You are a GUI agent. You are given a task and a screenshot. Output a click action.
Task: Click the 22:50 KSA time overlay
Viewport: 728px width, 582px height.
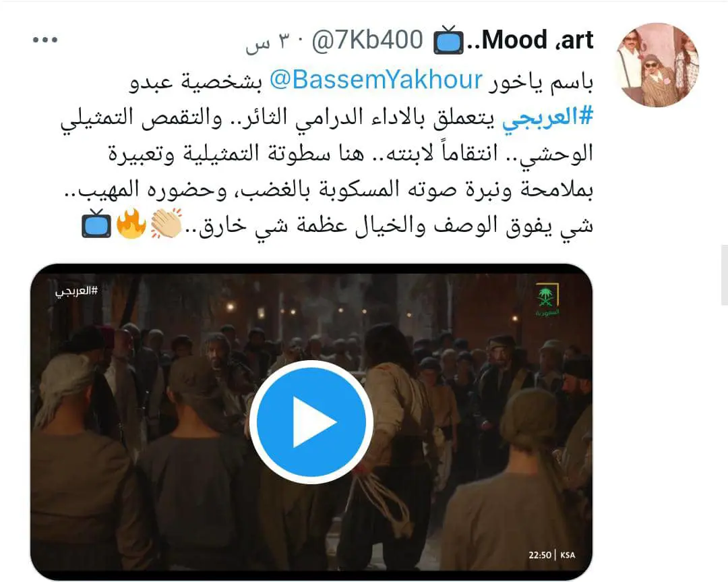click(x=551, y=554)
